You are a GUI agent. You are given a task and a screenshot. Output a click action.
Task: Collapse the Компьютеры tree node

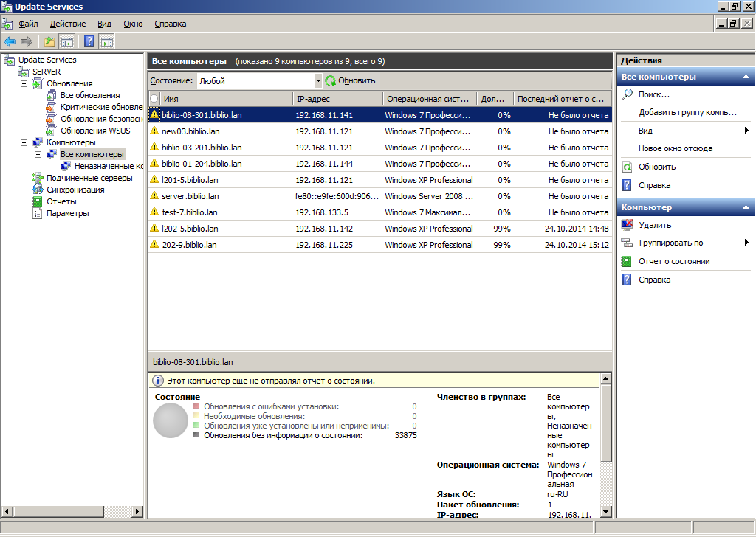point(24,142)
